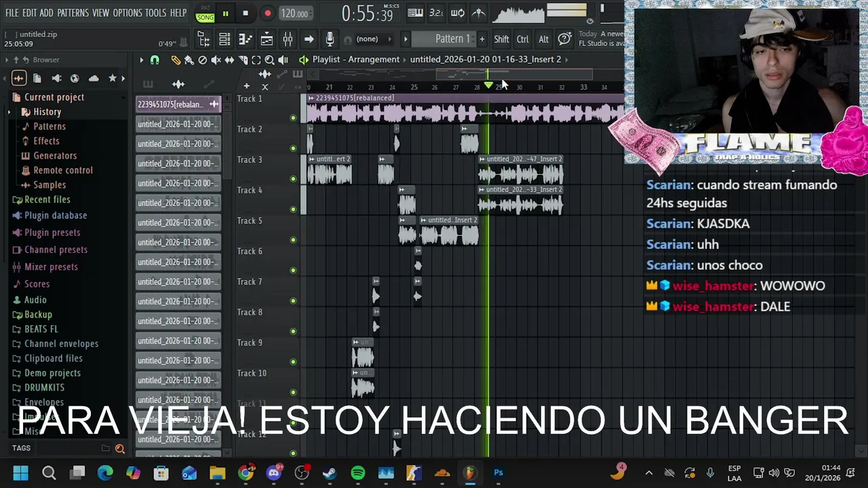Open the Mixer view icon
Screen dimensions: 868x488
click(288, 39)
